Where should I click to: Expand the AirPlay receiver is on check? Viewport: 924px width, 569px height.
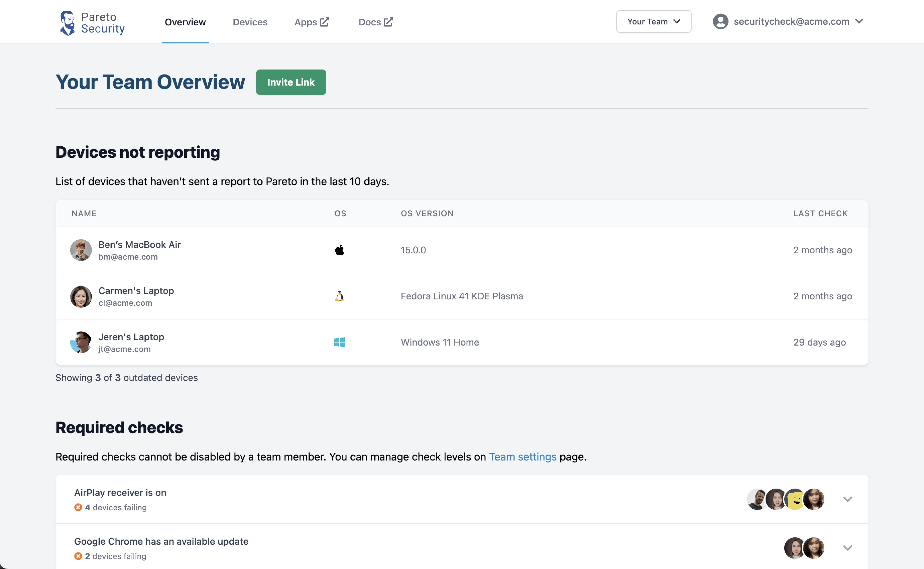click(x=847, y=499)
